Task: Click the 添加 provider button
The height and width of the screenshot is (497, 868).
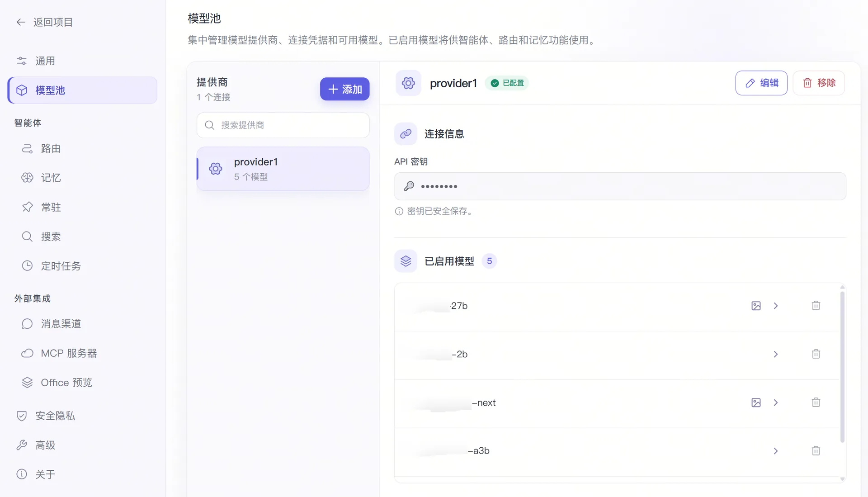Action: (344, 89)
